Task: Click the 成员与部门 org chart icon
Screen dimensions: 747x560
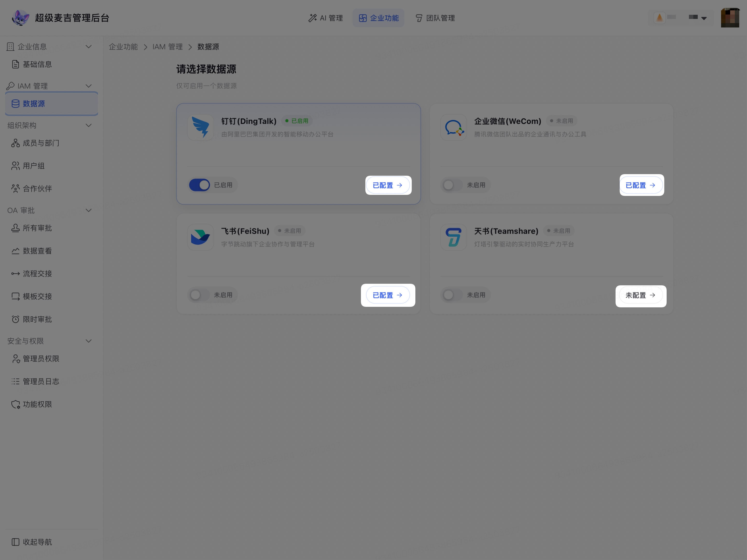Action: point(15,143)
